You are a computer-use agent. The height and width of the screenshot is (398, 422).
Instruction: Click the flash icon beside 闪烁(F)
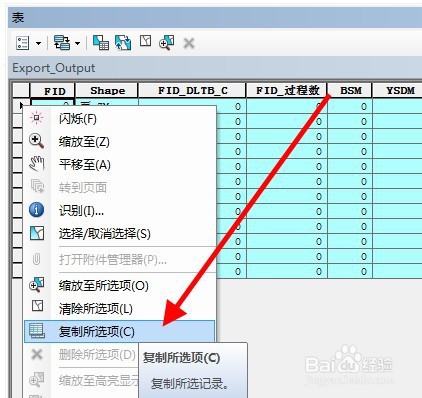tap(37, 118)
